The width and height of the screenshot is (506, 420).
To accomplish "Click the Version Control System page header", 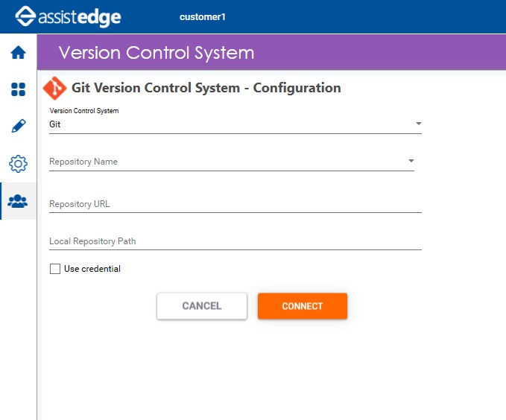I will tap(156, 53).
